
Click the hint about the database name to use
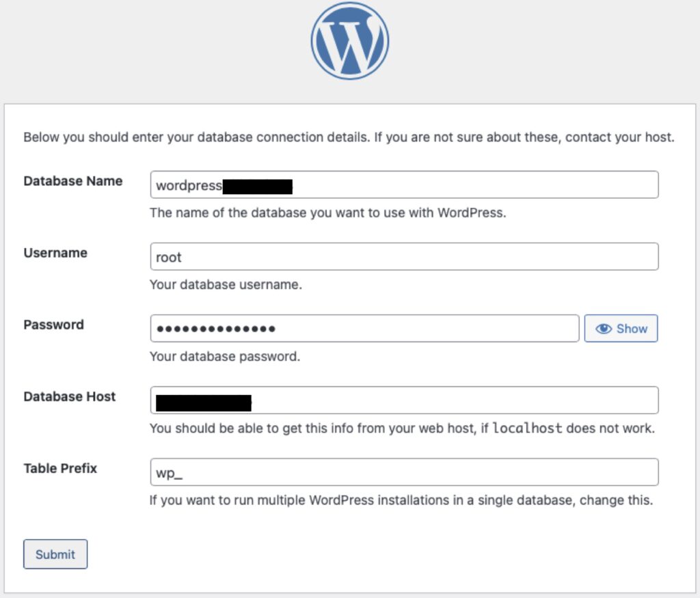click(327, 213)
